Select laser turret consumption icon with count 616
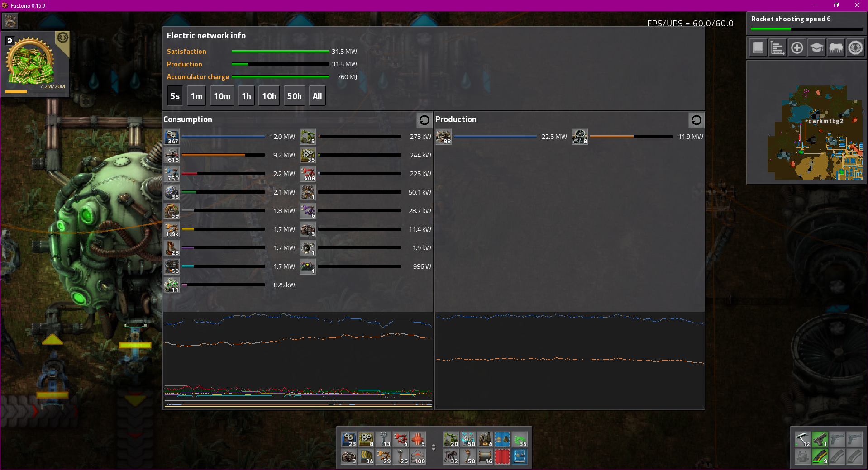Viewport: 868px width, 470px height. (172, 155)
